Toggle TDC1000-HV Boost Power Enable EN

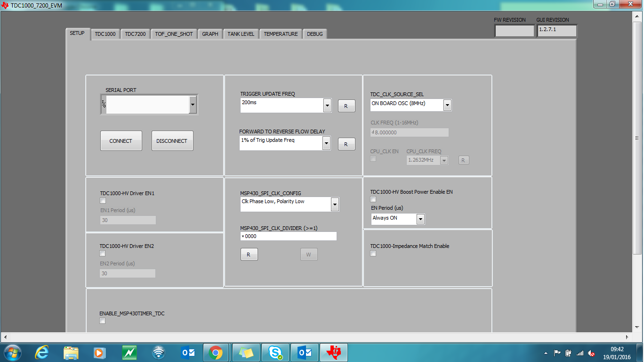click(x=373, y=199)
